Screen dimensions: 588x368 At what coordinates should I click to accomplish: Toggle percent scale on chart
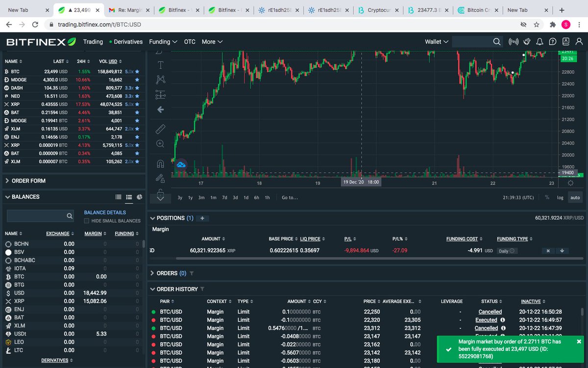[x=547, y=198]
